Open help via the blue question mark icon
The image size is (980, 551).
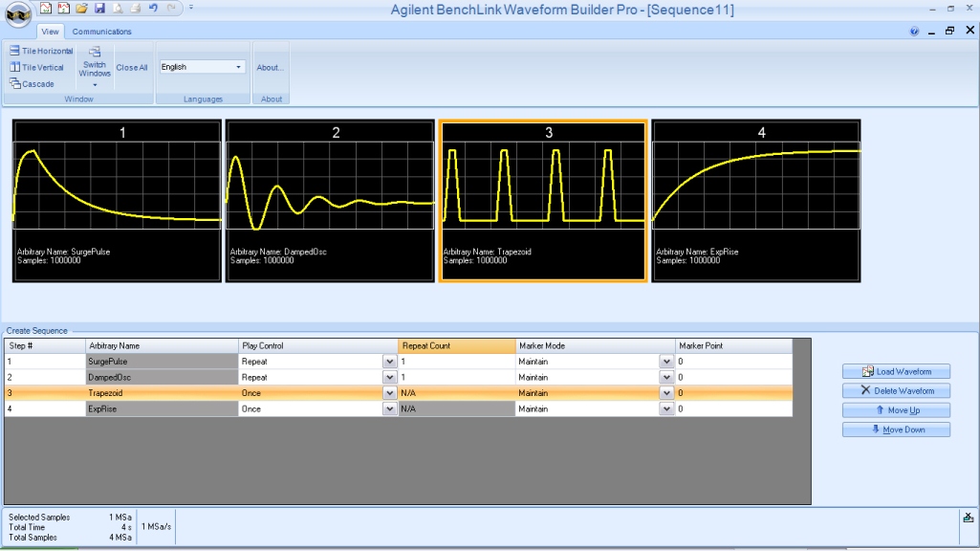pyautogui.click(x=915, y=31)
